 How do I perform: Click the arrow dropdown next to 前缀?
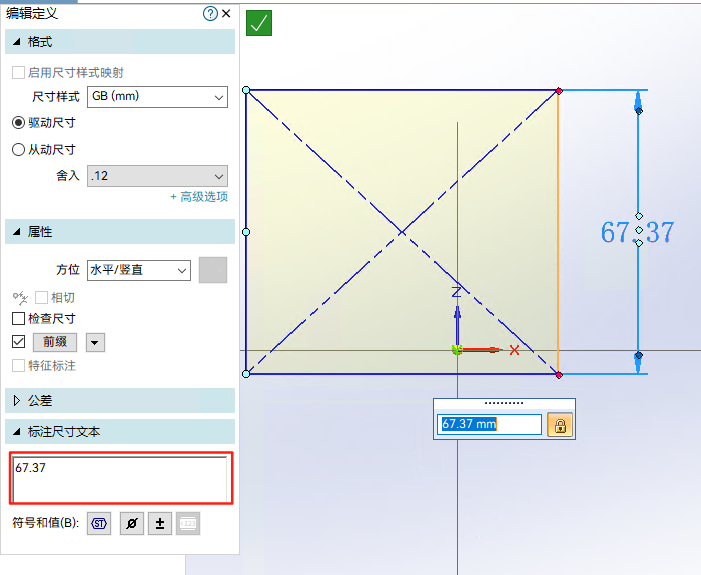95,342
